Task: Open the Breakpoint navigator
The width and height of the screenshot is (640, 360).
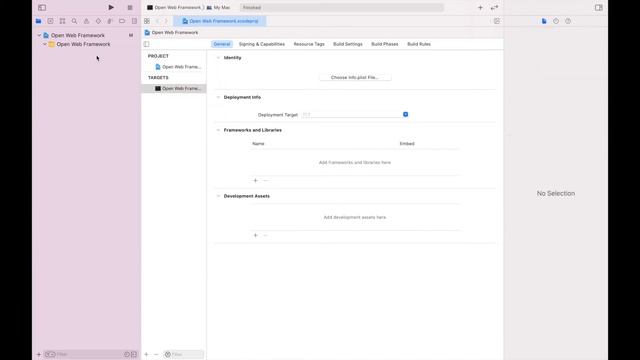Action: click(122, 21)
